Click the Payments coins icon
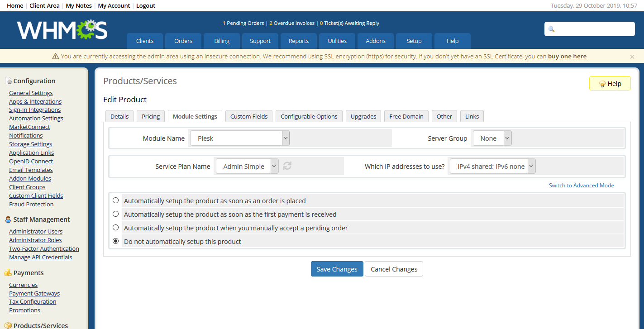The width and height of the screenshot is (644, 329). tap(8, 273)
